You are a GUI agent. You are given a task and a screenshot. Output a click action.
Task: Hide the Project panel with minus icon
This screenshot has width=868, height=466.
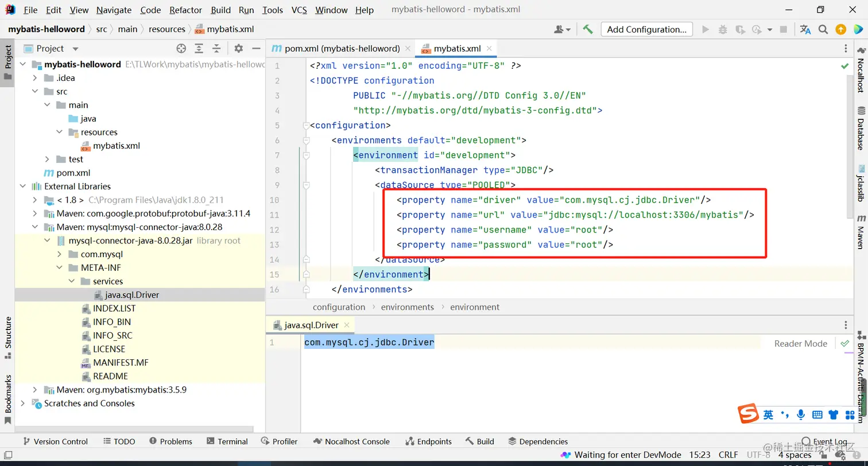coord(256,49)
